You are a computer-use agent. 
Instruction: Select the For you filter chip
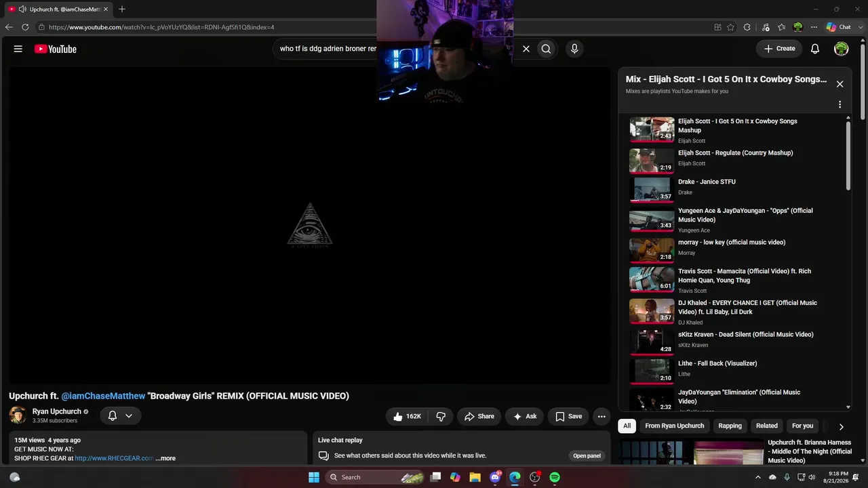[x=802, y=426]
